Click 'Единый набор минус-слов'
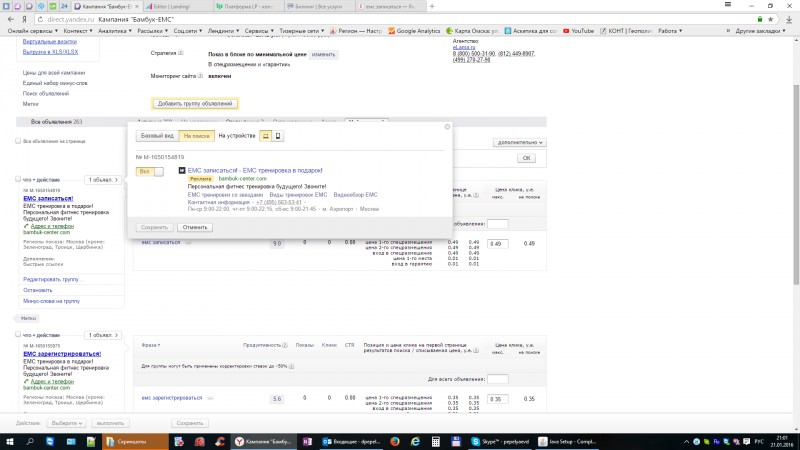800x450 pixels. click(x=55, y=83)
